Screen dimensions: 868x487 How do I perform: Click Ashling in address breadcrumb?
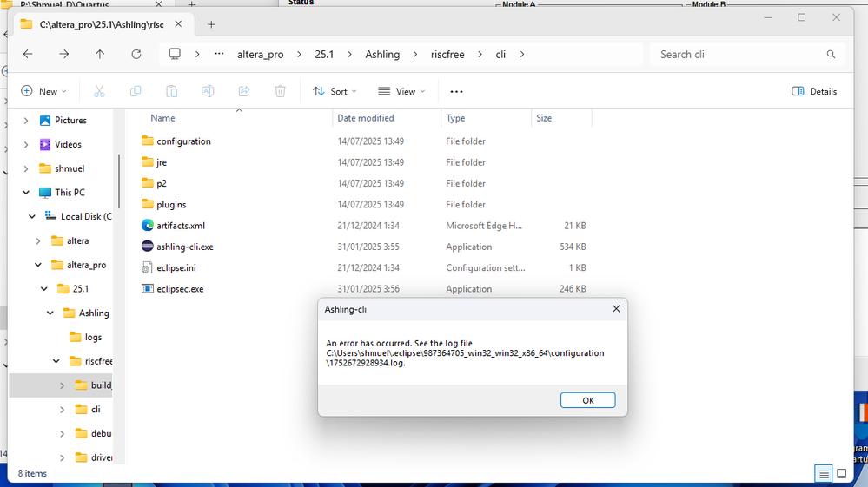coord(382,54)
